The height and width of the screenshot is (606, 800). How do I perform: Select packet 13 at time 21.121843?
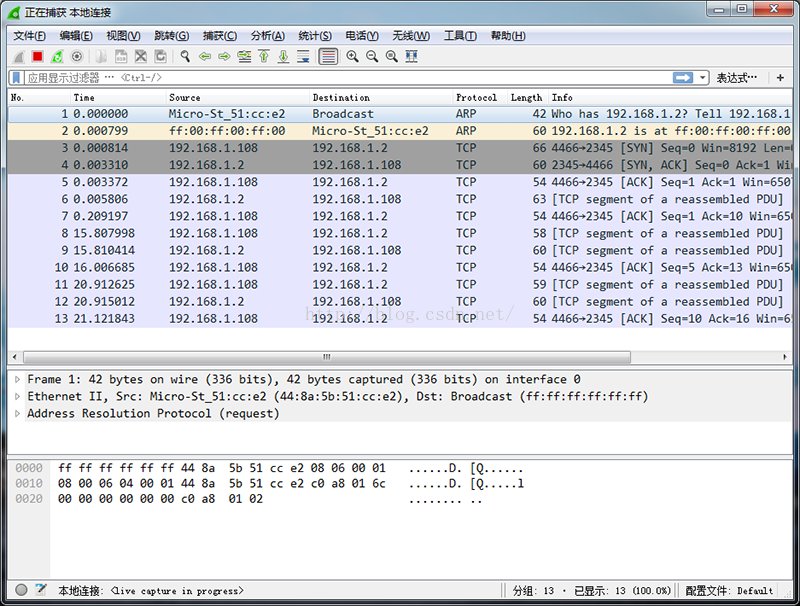400,319
